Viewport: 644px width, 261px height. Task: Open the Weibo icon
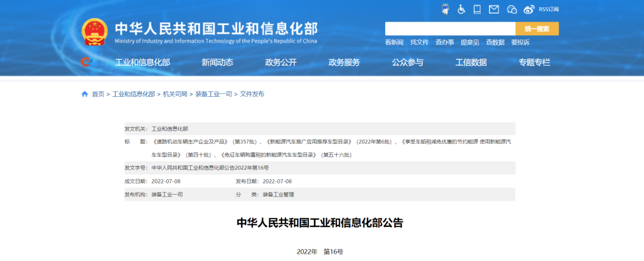click(530, 9)
